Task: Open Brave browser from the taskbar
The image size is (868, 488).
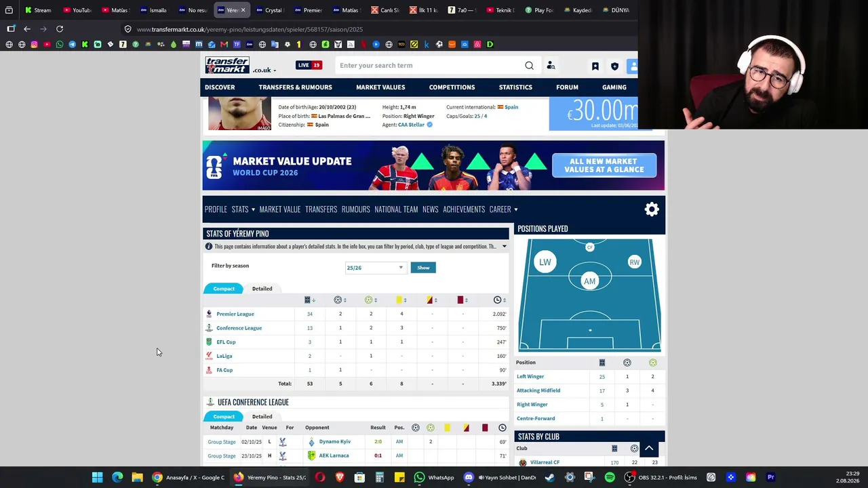Action: point(340,477)
